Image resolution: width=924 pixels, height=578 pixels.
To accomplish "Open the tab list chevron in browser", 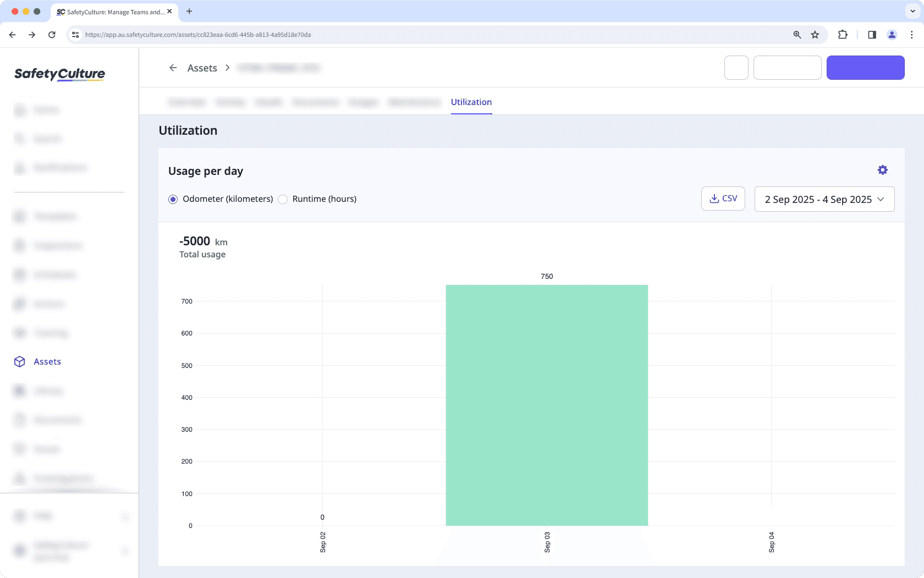I will click(x=912, y=11).
